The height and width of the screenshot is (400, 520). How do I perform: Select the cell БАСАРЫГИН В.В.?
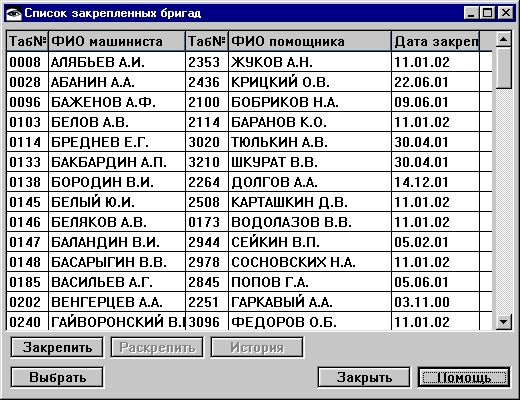[117, 262]
